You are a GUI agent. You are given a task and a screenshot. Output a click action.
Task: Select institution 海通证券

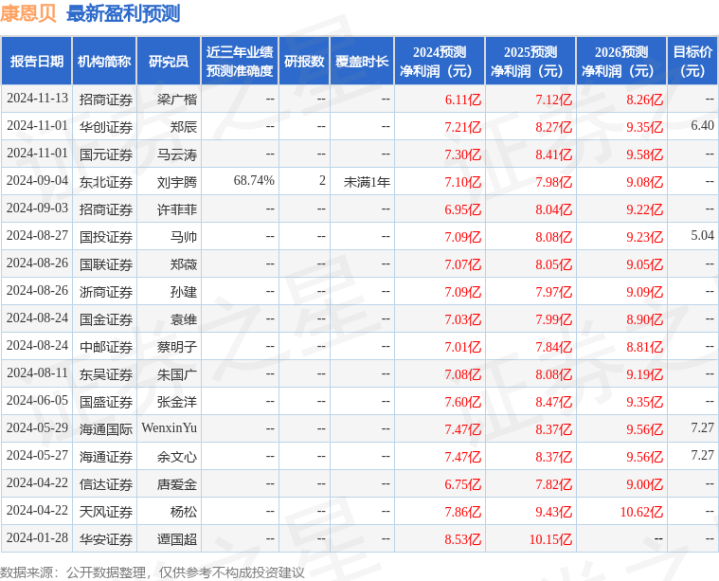click(x=106, y=457)
